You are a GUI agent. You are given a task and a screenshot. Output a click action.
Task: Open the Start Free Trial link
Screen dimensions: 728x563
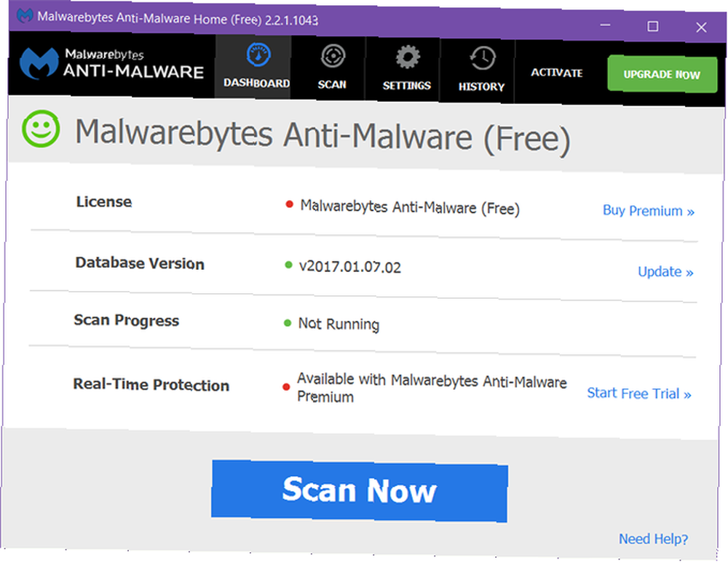(639, 394)
